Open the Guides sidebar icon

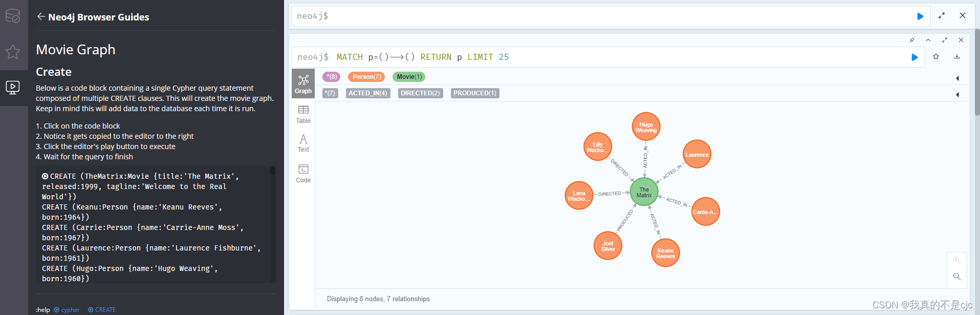click(13, 88)
